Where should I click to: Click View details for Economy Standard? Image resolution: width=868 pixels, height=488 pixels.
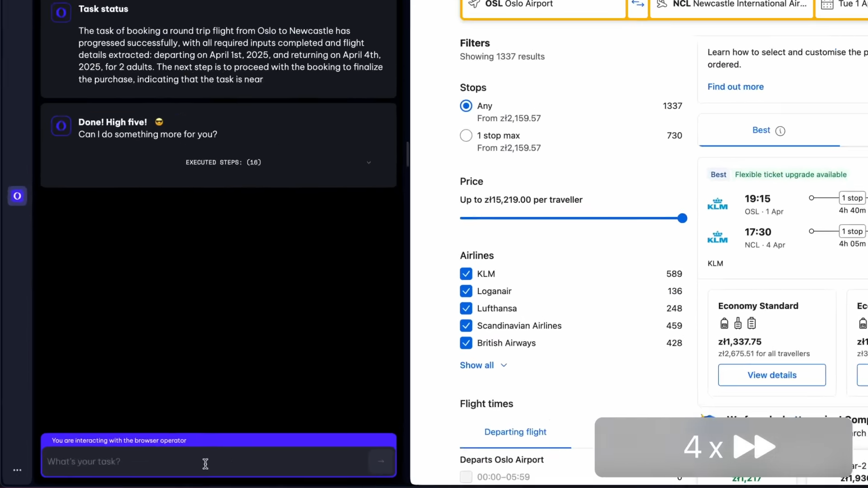772,375
